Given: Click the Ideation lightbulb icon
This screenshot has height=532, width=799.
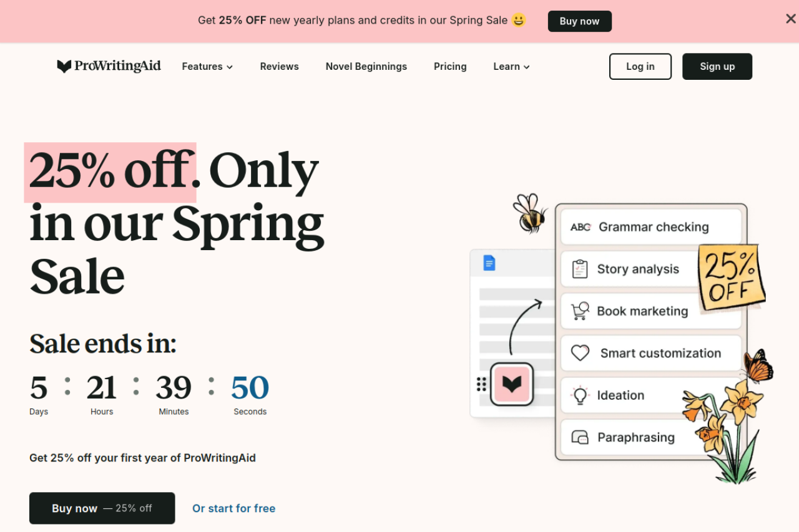Looking at the screenshot, I should [580, 395].
